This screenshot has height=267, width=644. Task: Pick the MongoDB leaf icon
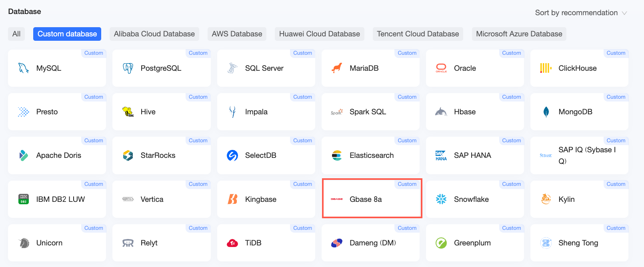(x=546, y=112)
